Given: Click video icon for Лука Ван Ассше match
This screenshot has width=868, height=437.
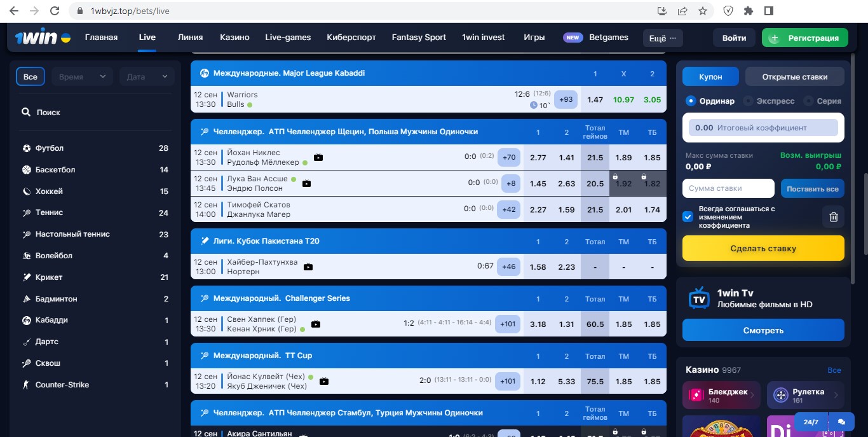Looking at the screenshot, I should click(306, 184).
